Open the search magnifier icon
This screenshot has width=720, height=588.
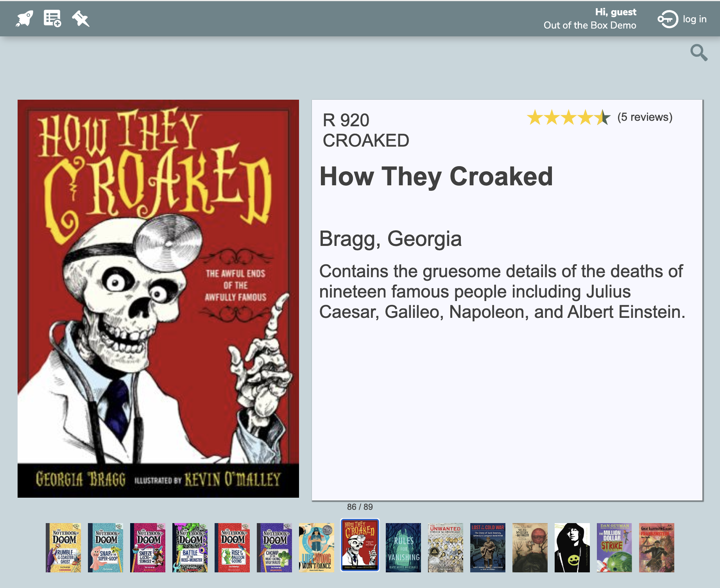pos(699,52)
